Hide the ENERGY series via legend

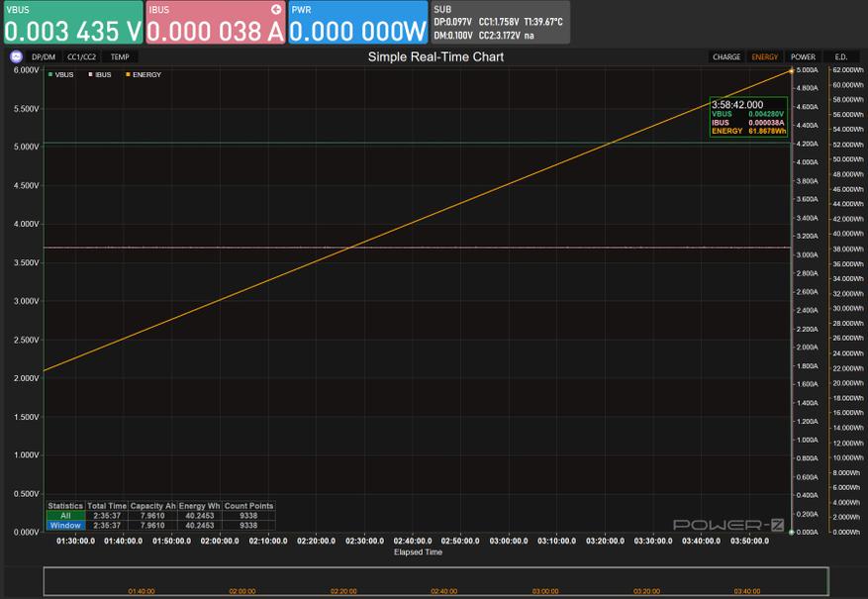coord(144,74)
